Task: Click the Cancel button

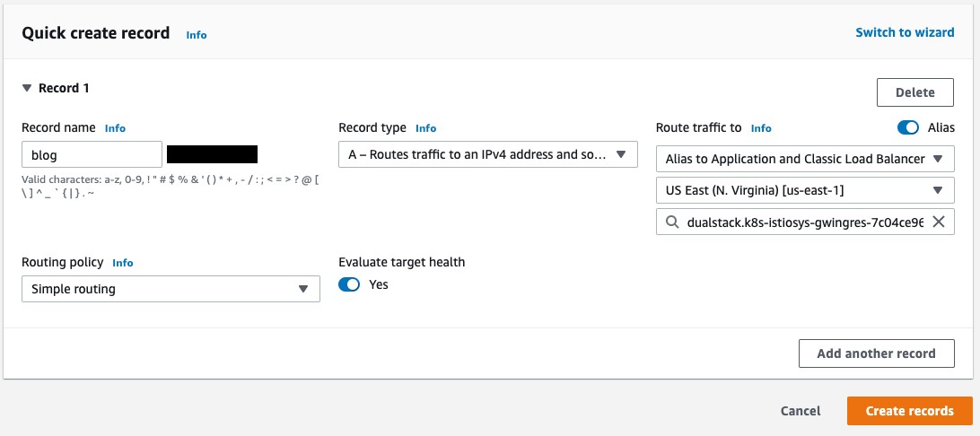Action: tap(801, 411)
